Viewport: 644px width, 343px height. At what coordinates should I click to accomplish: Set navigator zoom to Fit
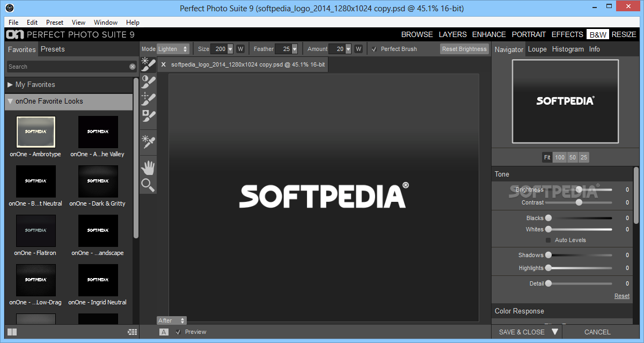[547, 157]
